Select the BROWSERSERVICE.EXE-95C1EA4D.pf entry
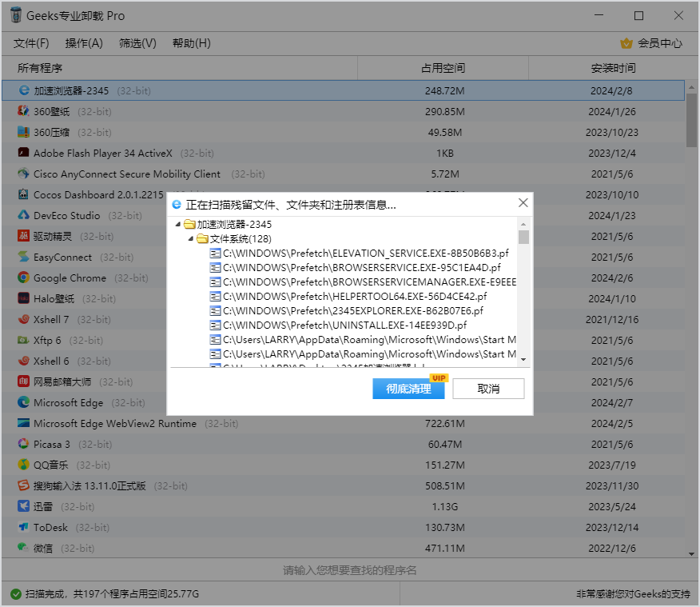Screen dimensions: 700x607 [356, 268]
